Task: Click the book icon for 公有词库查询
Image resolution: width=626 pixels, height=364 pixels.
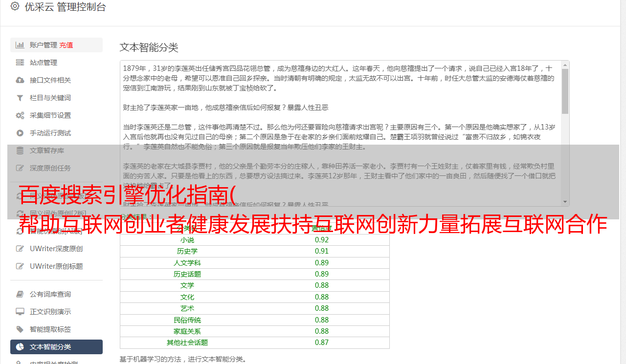Action: point(20,294)
